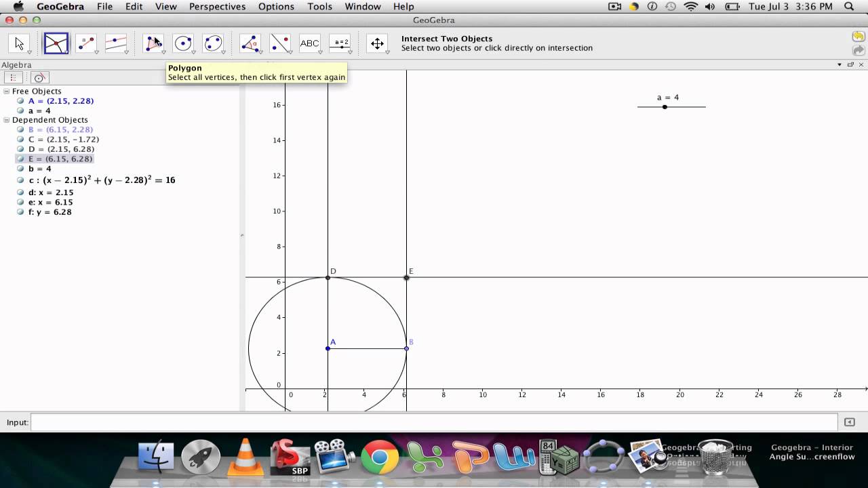Select the Polygon tool
Viewport: 868px width, 488px height.
coord(153,44)
